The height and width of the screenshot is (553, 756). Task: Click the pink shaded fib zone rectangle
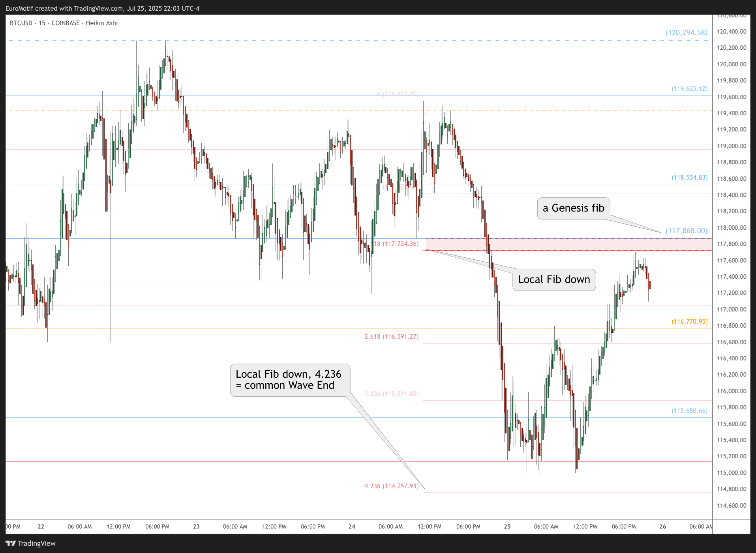[569, 244]
